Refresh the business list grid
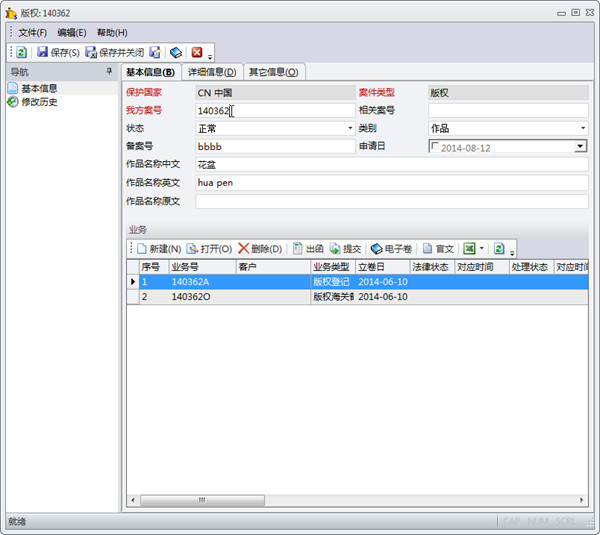The width and height of the screenshot is (600, 535). pyautogui.click(x=499, y=249)
